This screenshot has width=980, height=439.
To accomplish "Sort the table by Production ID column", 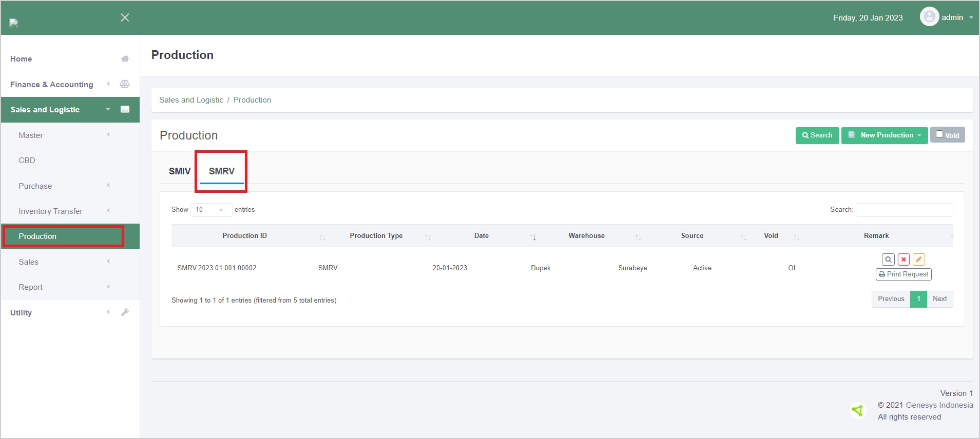I will (245, 236).
